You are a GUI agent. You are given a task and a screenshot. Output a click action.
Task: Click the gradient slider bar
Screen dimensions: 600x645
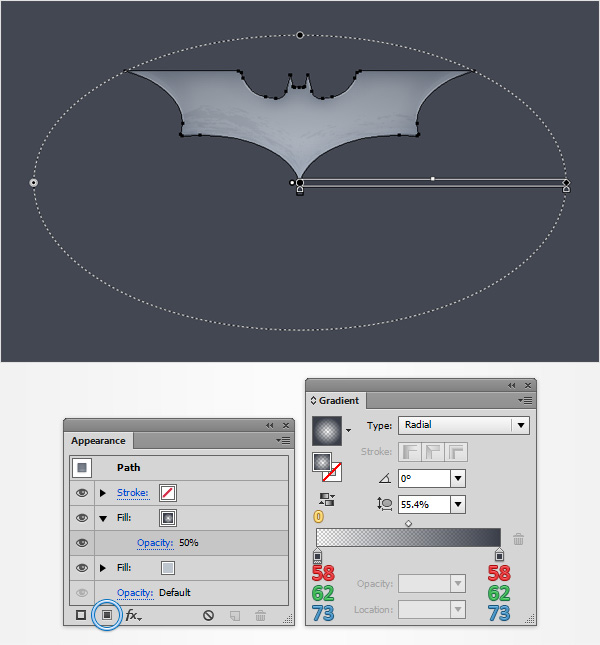(408, 538)
